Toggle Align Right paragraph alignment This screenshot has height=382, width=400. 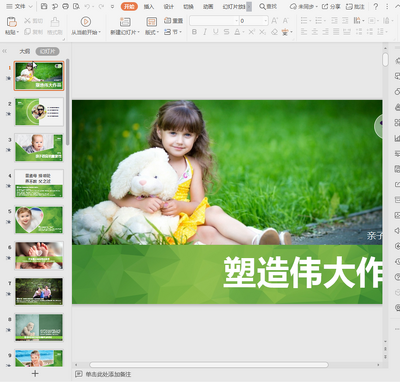325,32
